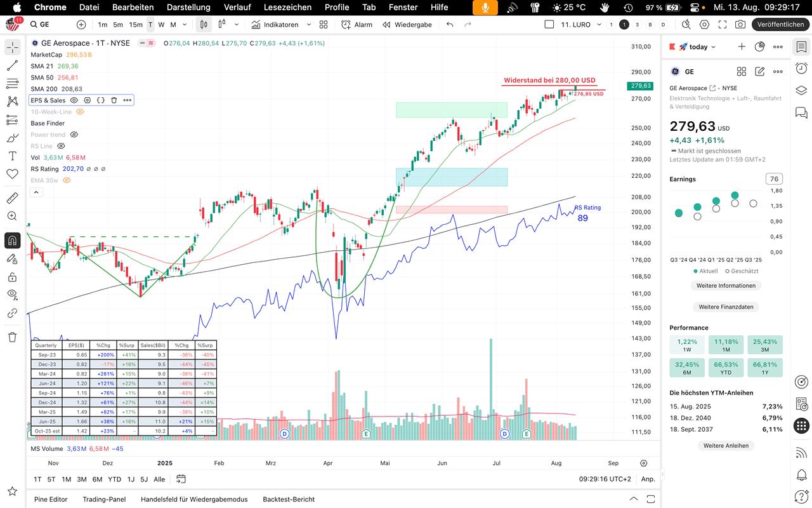Click the Veröffentlichen button
The image size is (812, 508).
tap(780, 24)
